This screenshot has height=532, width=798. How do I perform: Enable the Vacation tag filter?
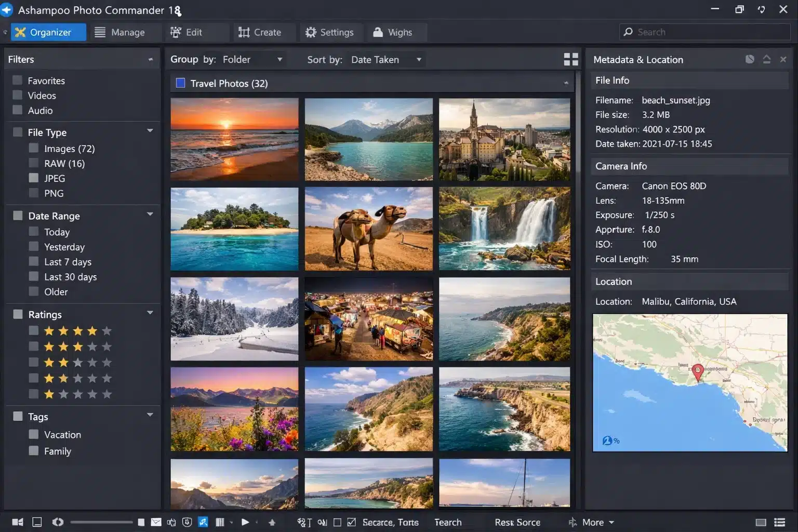(33, 434)
